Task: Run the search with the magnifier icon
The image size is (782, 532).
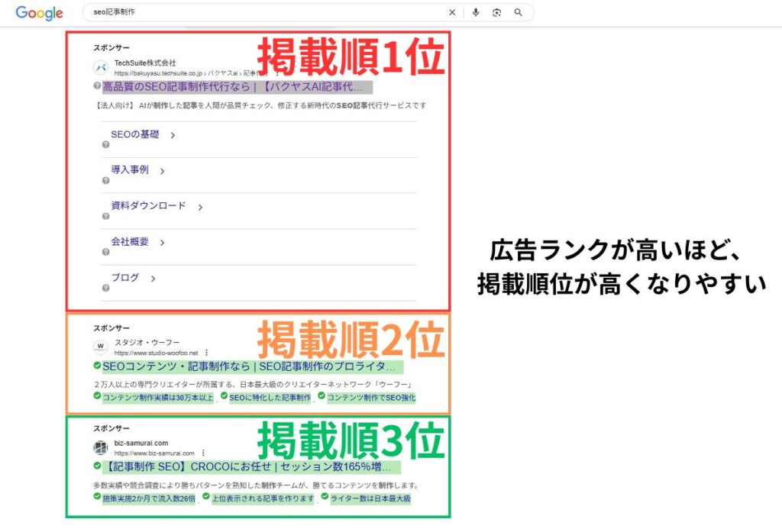Action: 519,12
